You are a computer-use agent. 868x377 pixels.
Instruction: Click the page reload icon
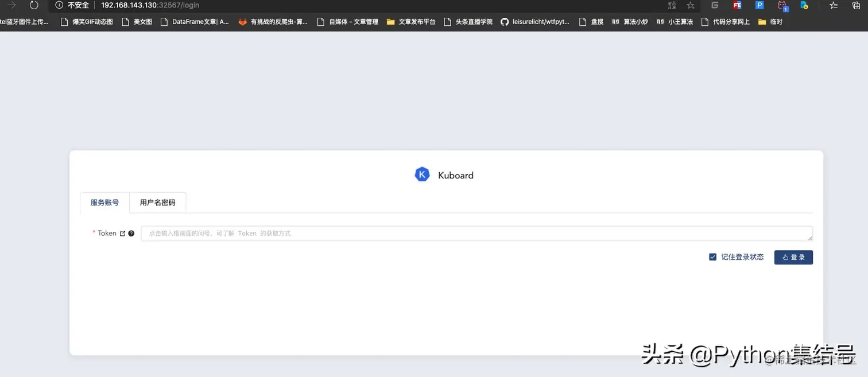[x=34, y=5]
